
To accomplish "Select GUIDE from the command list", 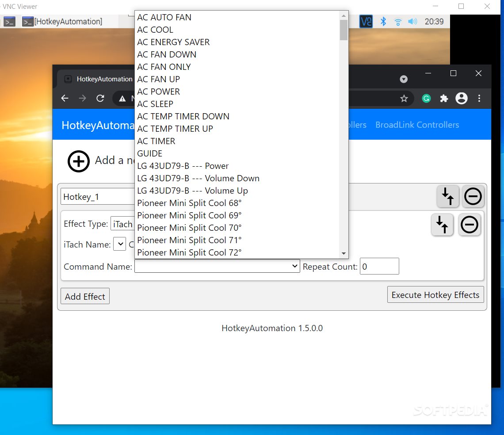I will [237, 153].
